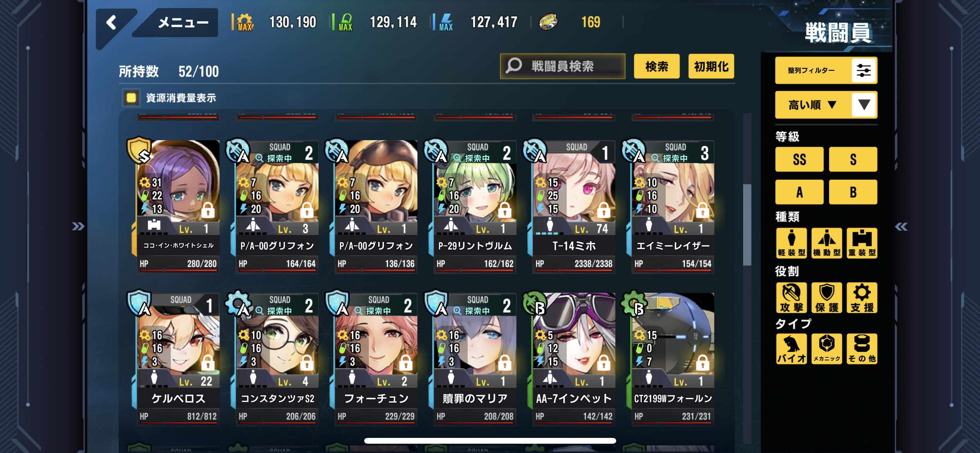Filter by メカニック mechanic type icon
The width and height of the screenshot is (980, 453).
point(827,349)
